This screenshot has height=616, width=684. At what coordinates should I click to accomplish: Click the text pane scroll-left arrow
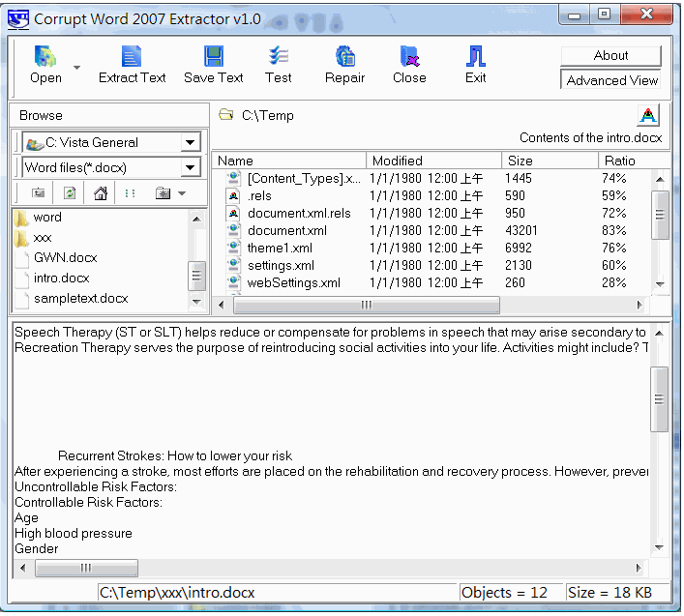23,568
